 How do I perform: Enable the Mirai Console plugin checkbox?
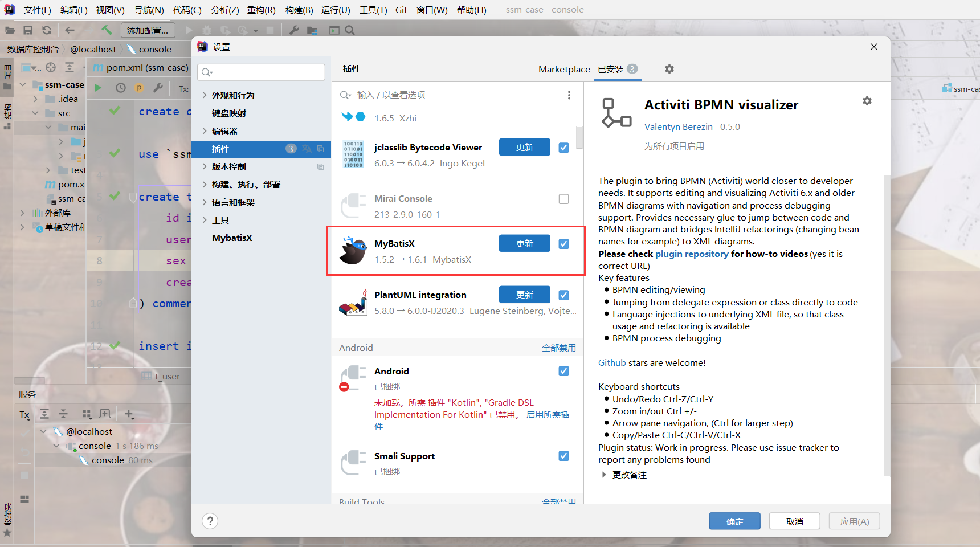(x=563, y=199)
